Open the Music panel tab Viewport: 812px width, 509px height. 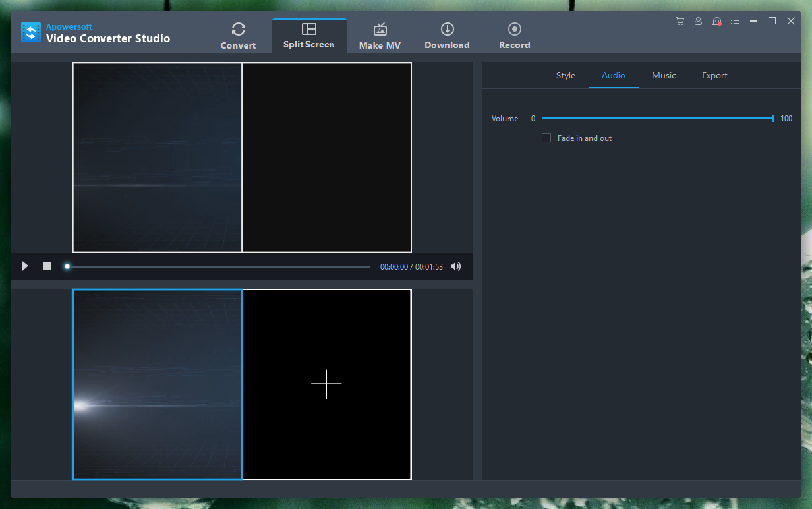[x=664, y=76]
